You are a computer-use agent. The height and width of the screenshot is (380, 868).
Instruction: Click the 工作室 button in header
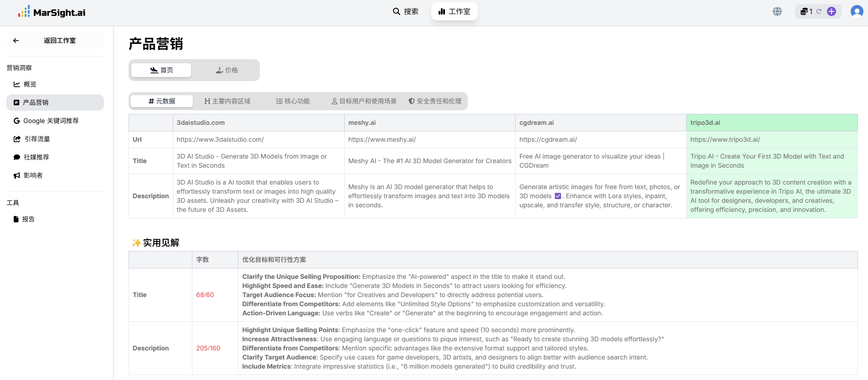point(454,11)
